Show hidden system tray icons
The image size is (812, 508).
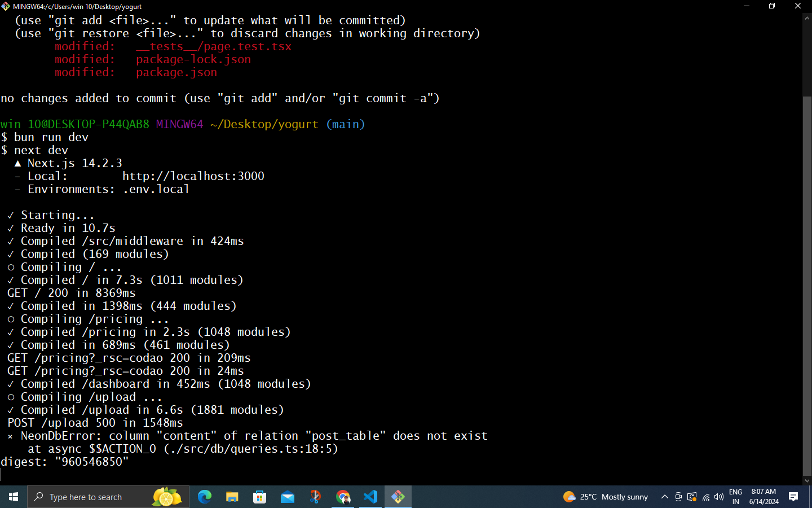(x=665, y=497)
